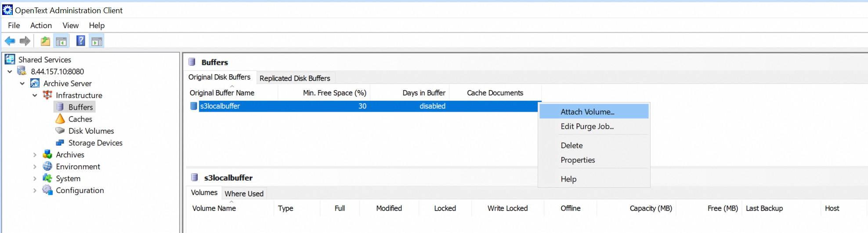Open the View menu

[x=70, y=25]
